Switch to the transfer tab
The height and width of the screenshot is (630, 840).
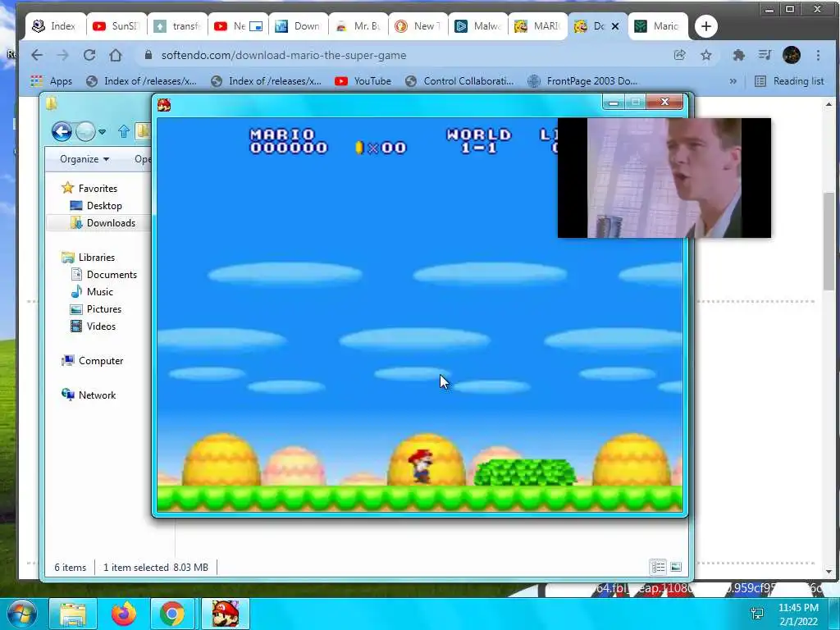[177, 25]
